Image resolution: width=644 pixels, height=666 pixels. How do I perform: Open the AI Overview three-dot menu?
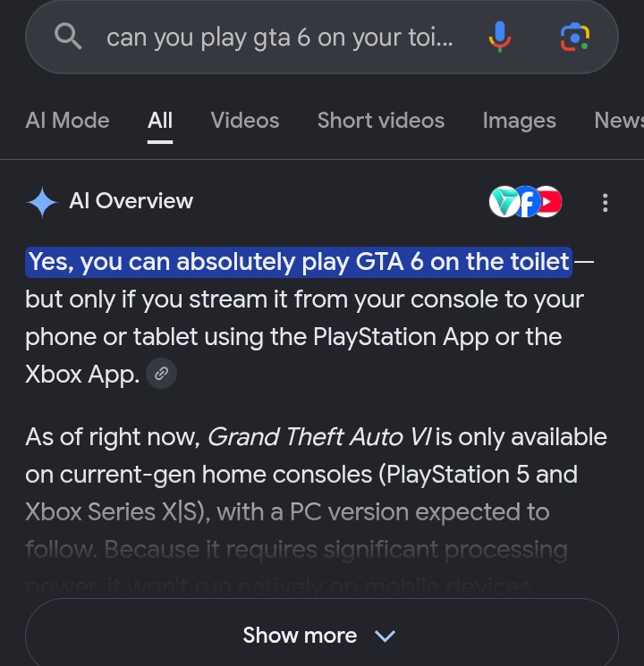[x=606, y=203]
